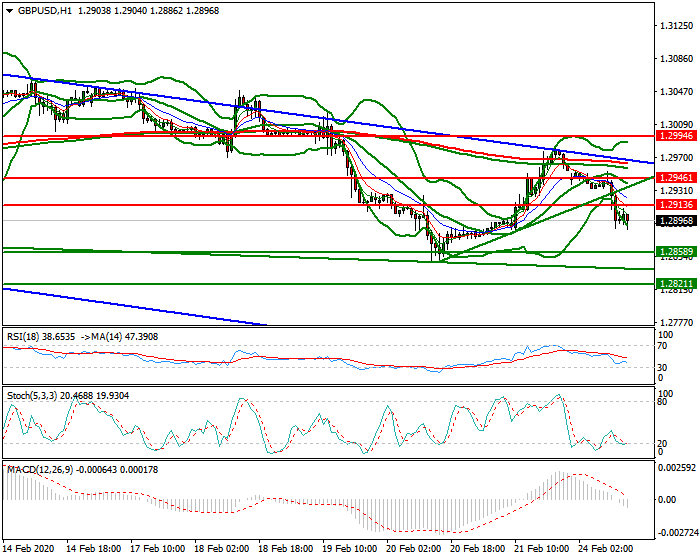Select the 20 Feb 18:00 time axis label
Screen dimensions: 700x560
click(478, 548)
